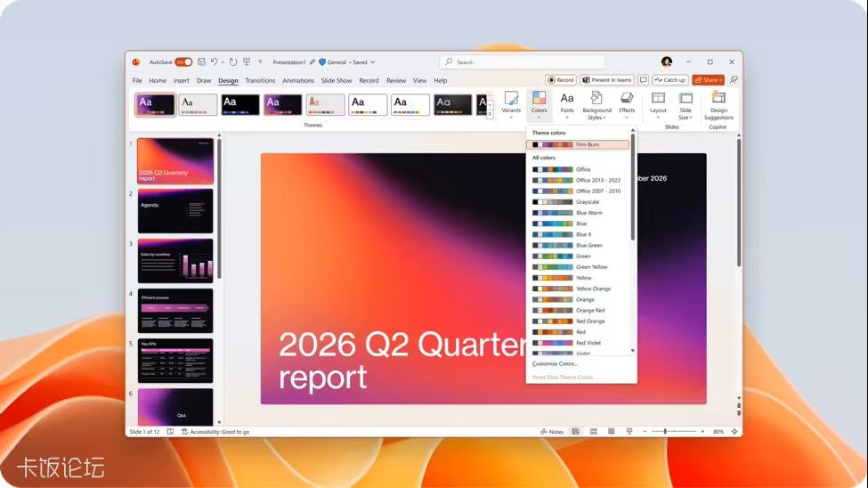Click Customize Colors... in the menu

(x=554, y=364)
